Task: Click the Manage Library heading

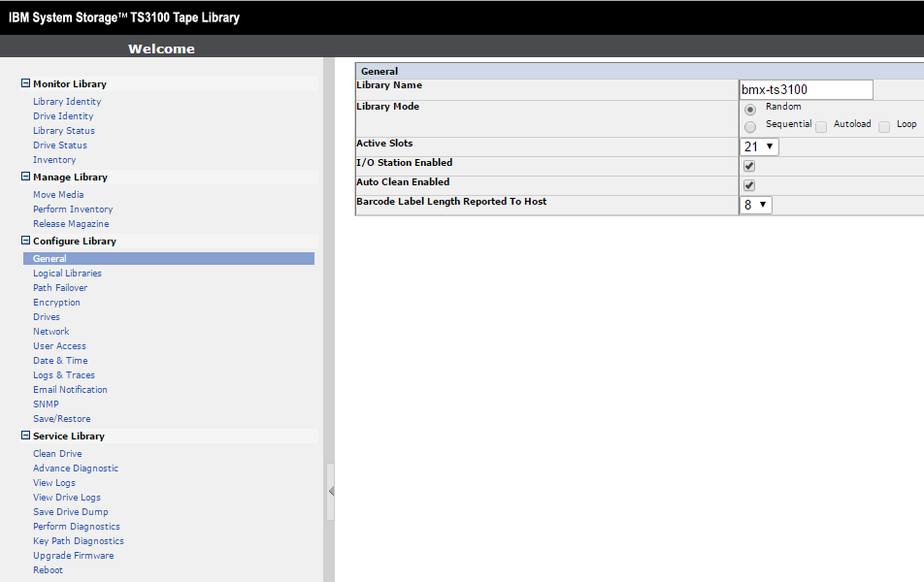Action: [x=70, y=177]
